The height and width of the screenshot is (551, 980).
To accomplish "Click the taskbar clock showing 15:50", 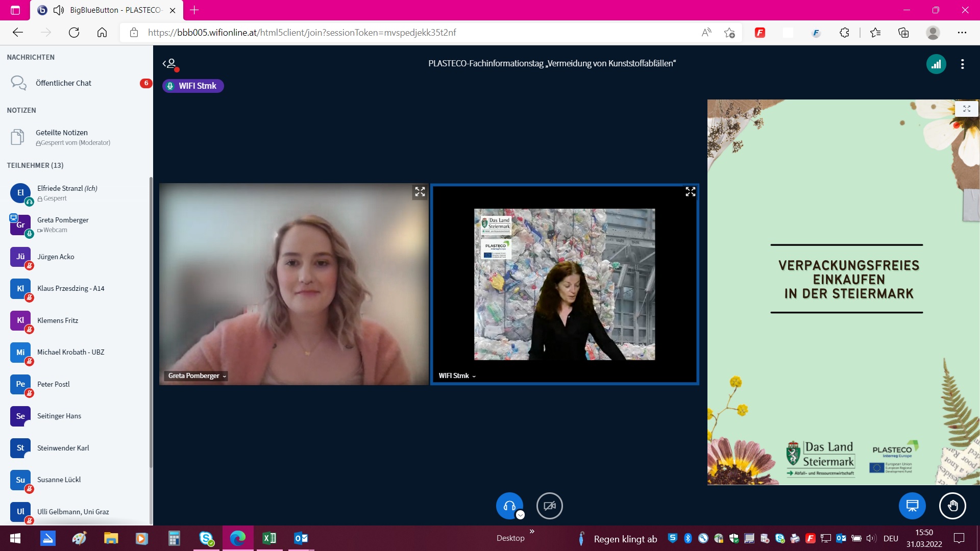I will [924, 538].
